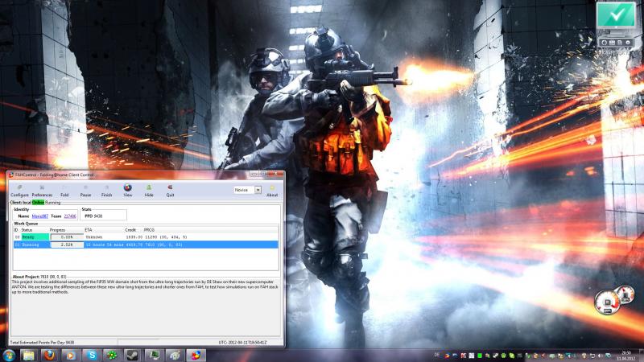Hide the FAHControl window with Hide icon

[x=149, y=191]
